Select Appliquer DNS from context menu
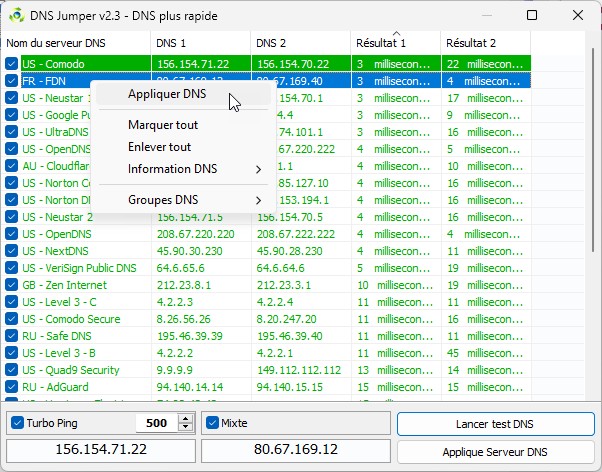 point(167,95)
